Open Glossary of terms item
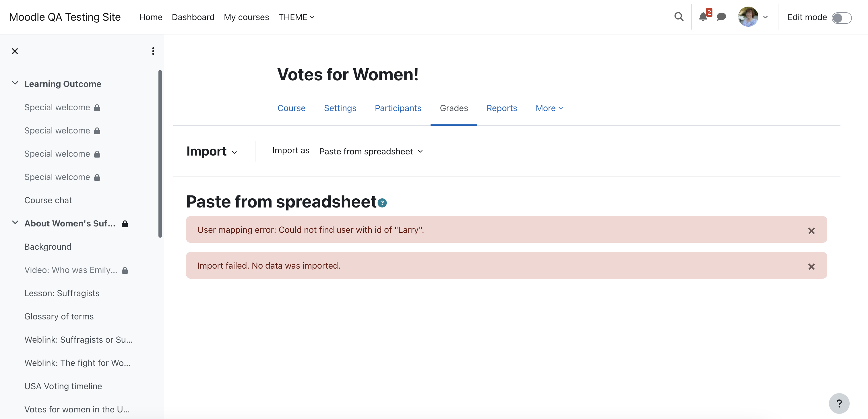This screenshot has width=868, height=419. pyautogui.click(x=59, y=317)
